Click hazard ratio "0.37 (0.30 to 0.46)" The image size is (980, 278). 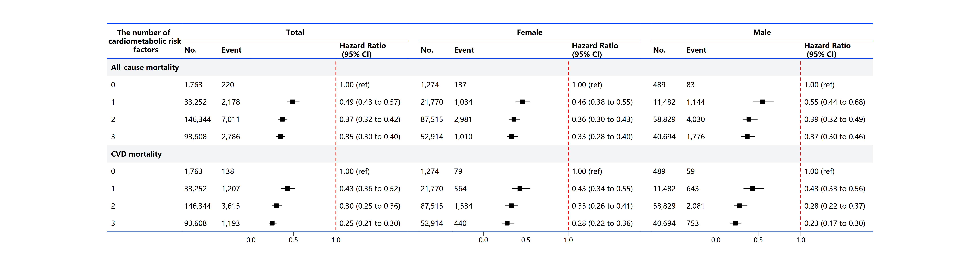point(835,137)
